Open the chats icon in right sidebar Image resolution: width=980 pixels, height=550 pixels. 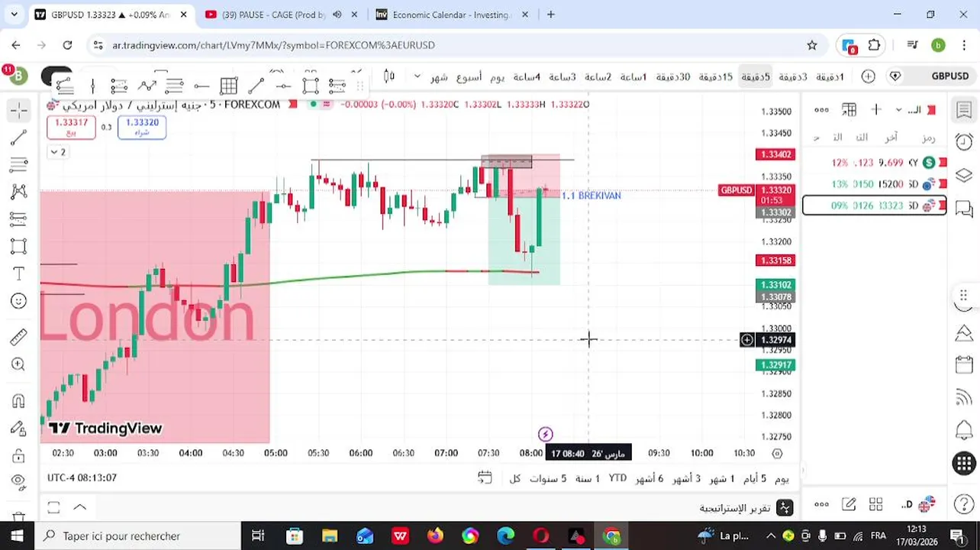(964, 208)
